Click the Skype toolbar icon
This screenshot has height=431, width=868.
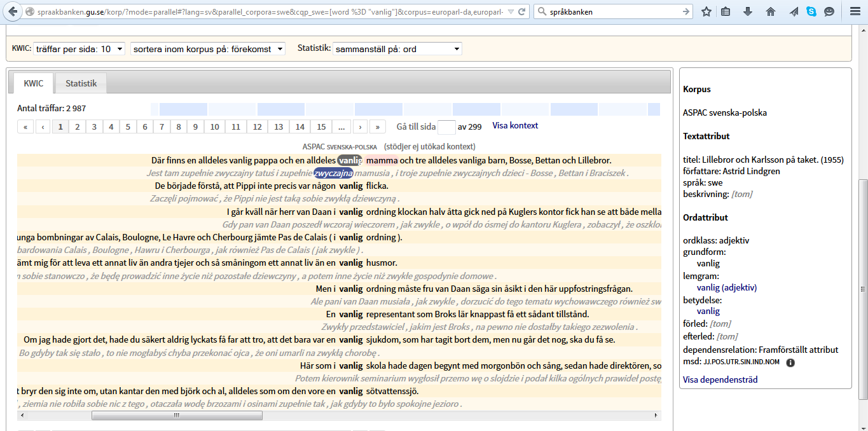click(x=811, y=11)
